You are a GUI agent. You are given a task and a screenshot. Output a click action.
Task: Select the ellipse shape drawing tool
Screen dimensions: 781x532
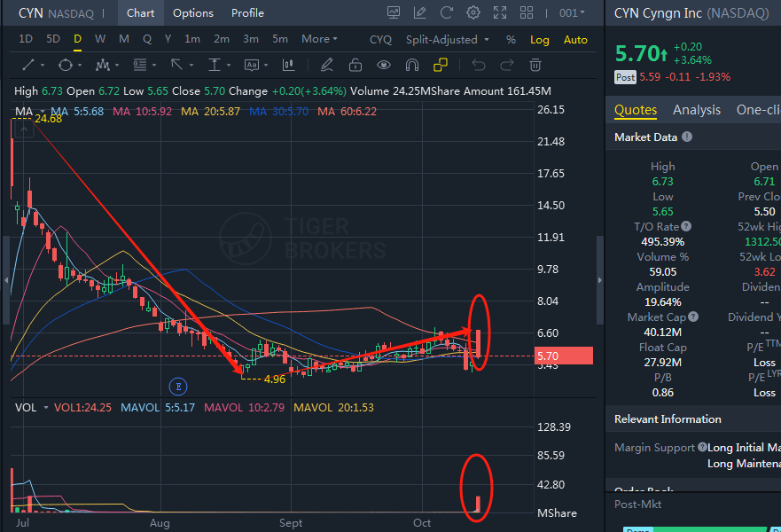(x=66, y=65)
